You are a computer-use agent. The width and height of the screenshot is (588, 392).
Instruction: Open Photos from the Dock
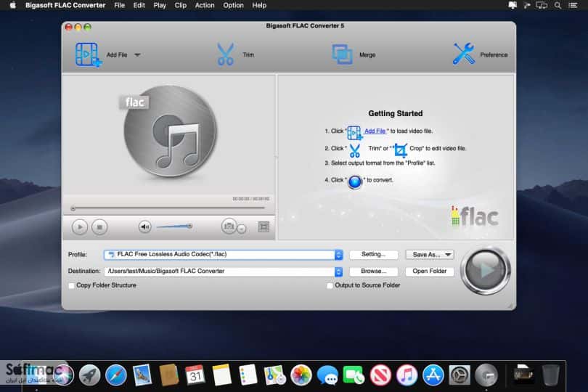point(301,375)
